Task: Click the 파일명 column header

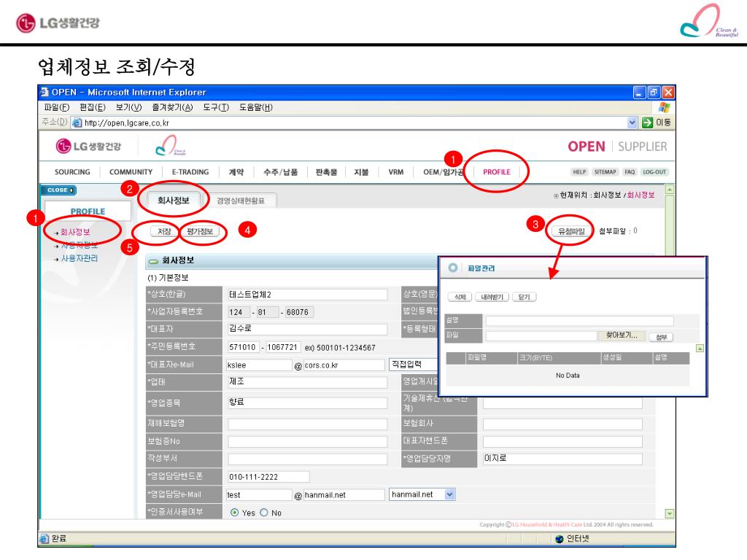Action: [x=491, y=357]
